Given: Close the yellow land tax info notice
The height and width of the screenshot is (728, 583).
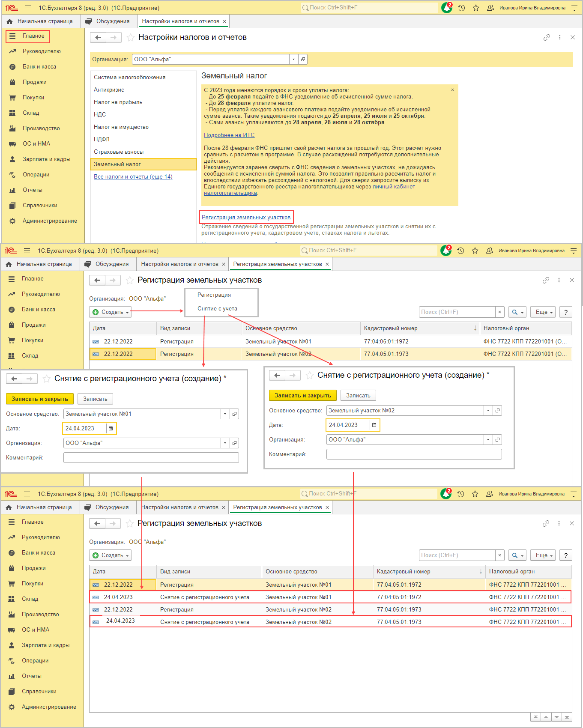Looking at the screenshot, I should 452,90.
